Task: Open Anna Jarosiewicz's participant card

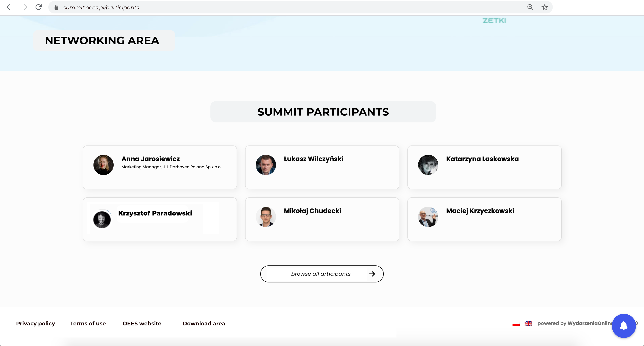Action: pyautogui.click(x=160, y=167)
